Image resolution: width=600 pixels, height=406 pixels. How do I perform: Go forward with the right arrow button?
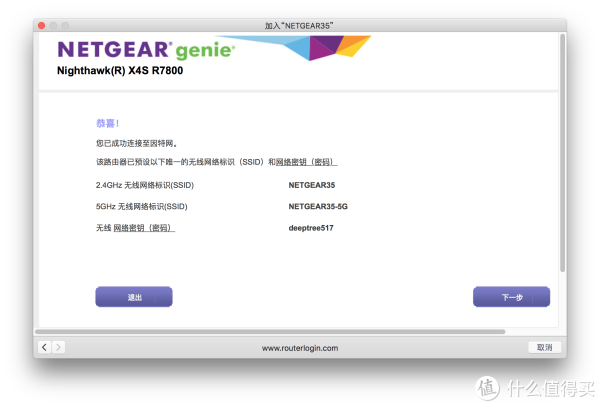click(x=58, y=347)
